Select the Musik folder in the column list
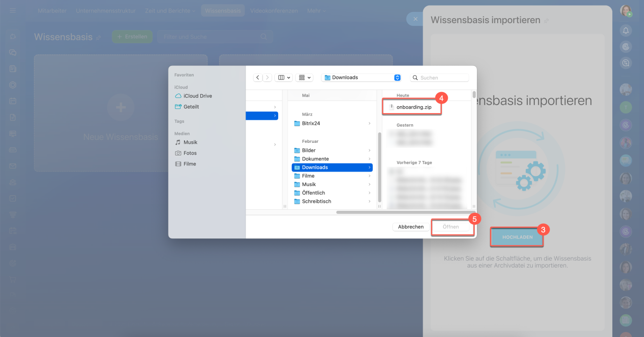The image size is (644, 337). [x=333, y=184]
